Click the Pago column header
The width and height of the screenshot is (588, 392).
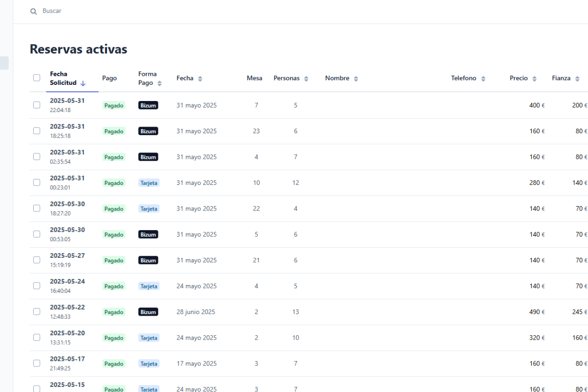coord(110,78)
